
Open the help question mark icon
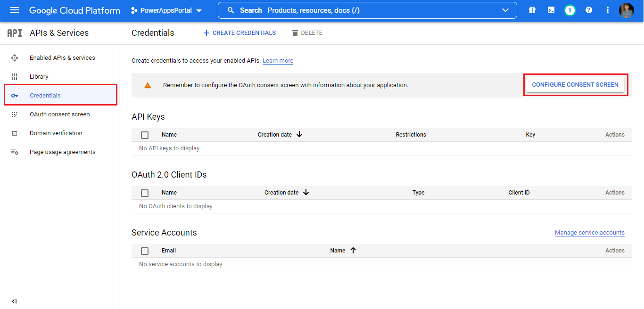coord(589,10)
